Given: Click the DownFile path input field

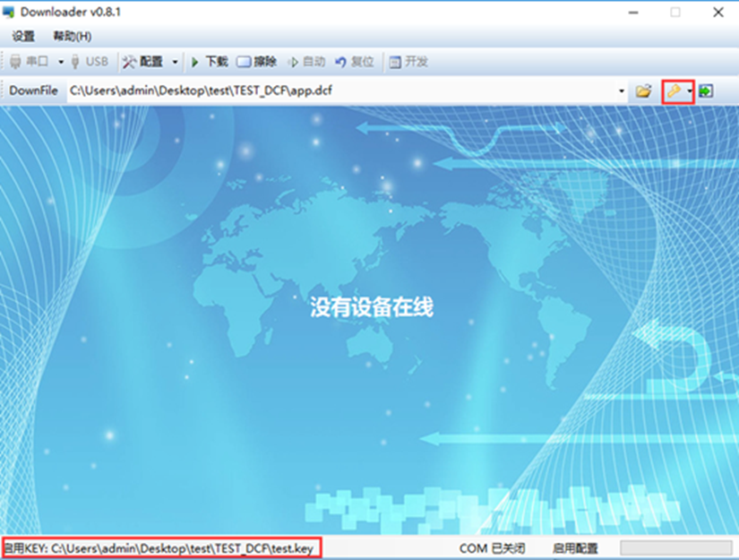Looking at the screenshot, I should [x=341, y=90].
